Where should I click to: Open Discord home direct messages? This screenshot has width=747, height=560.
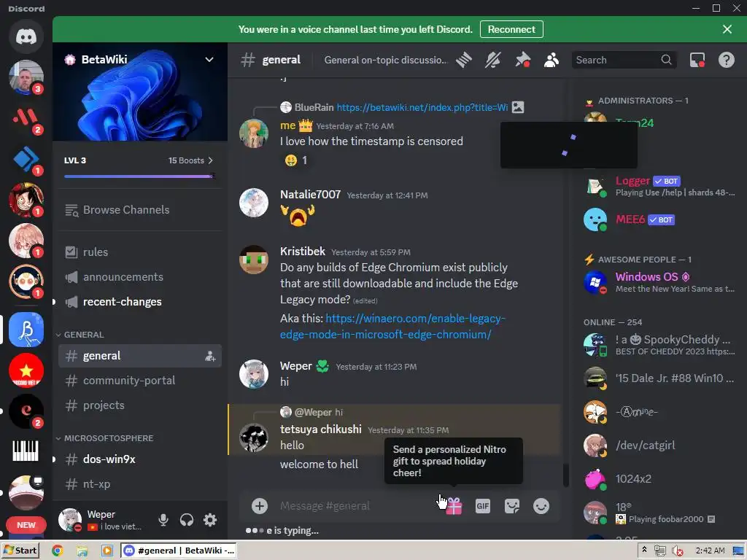coord(26,36)
